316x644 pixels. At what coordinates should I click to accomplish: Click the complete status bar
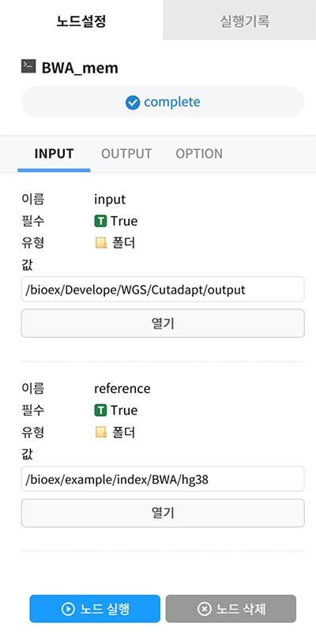click(163, 102)
